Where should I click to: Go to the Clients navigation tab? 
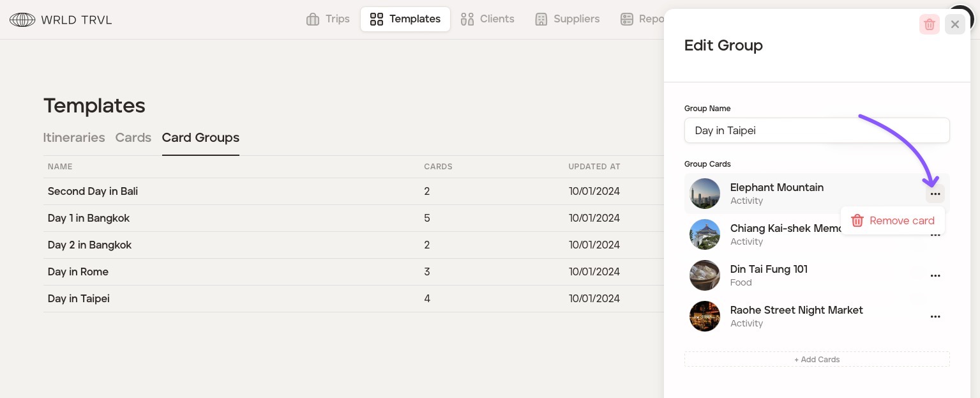coord(487,19)
